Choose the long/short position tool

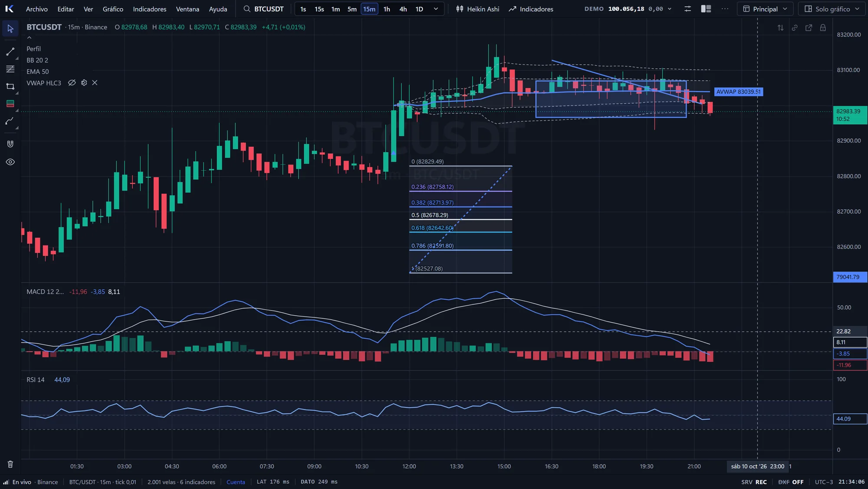[x=10, y=103]
